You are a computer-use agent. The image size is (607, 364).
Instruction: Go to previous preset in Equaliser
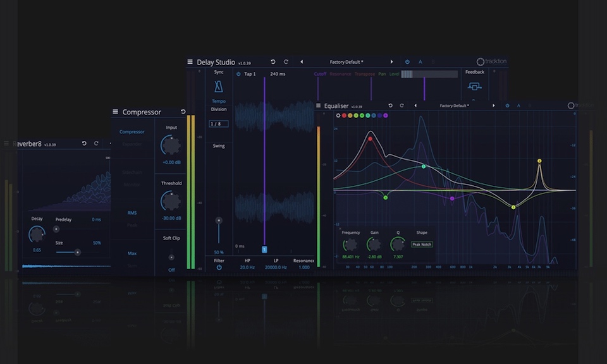click(x=415, y=106)
